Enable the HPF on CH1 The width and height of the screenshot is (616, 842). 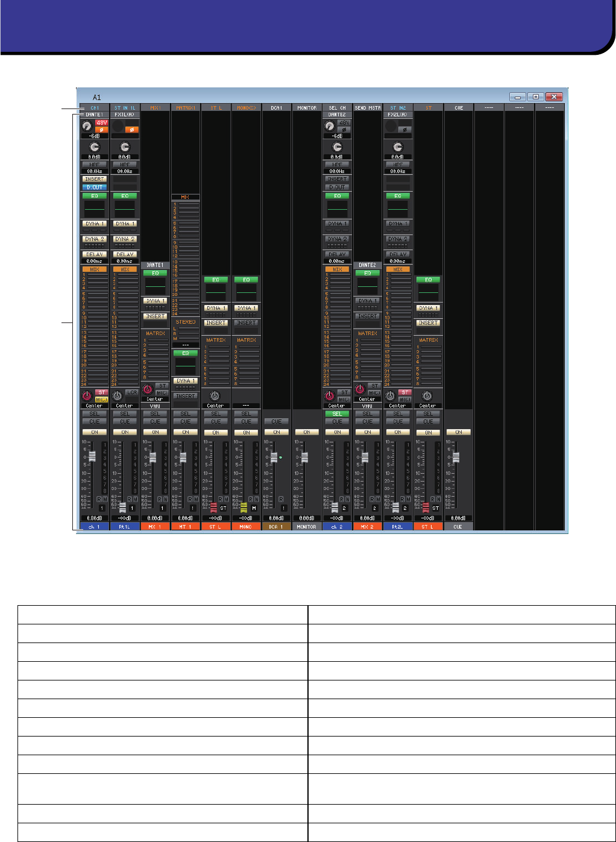click(95, 165)
